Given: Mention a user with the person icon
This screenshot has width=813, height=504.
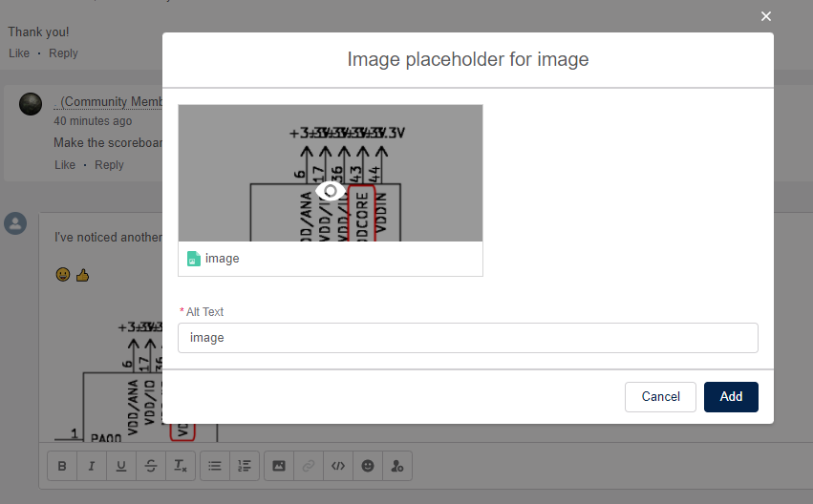Looking at the screenshot, I should click(x=397, y=466).
